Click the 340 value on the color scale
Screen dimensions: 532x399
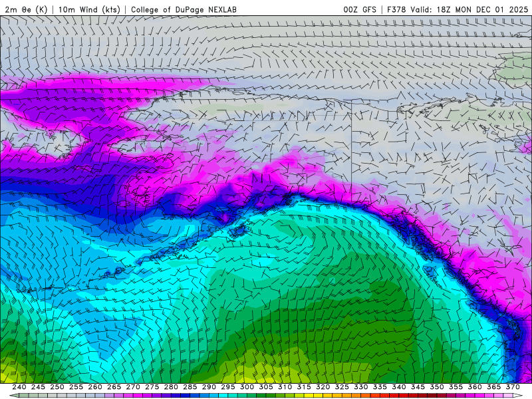pos(399,387)
